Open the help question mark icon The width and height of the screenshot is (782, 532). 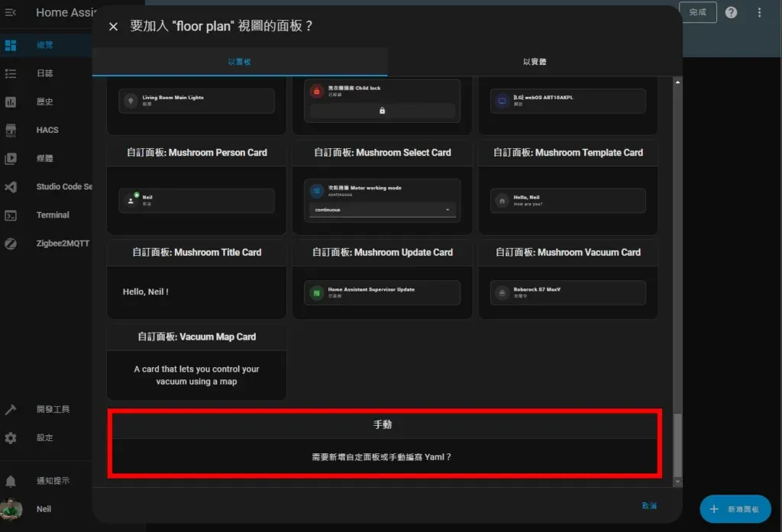coord(731,12)
